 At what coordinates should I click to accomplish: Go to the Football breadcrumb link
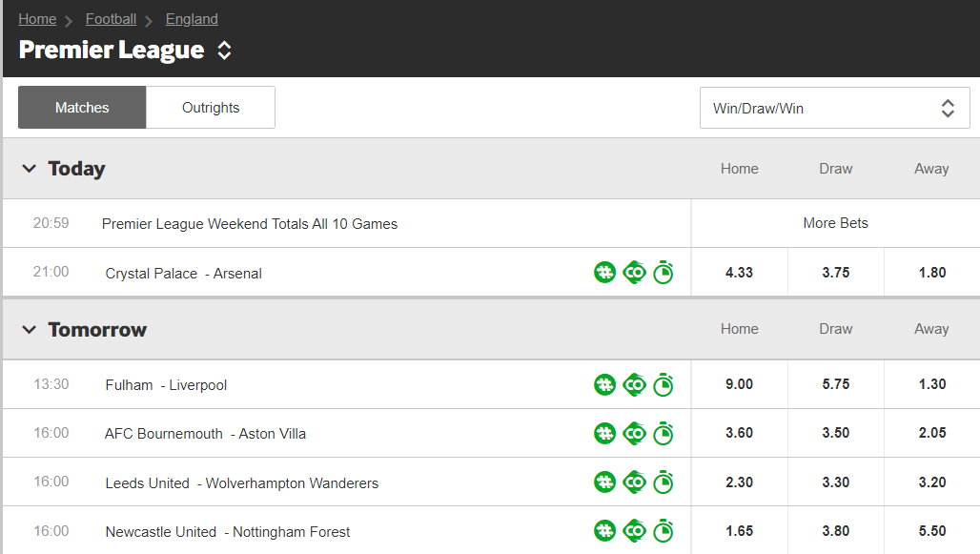click(x=111, y=19)
